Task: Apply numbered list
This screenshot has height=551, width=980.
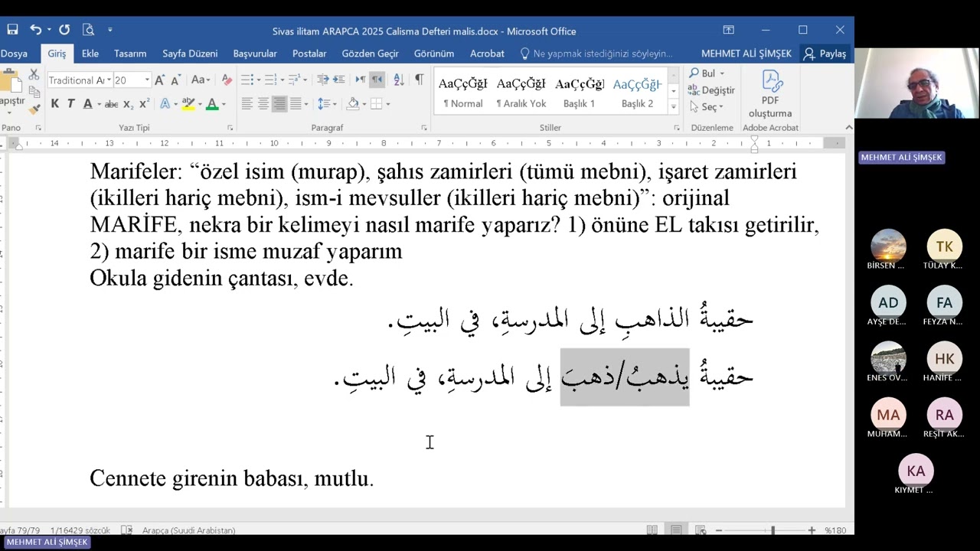Action: coord(269,80)
